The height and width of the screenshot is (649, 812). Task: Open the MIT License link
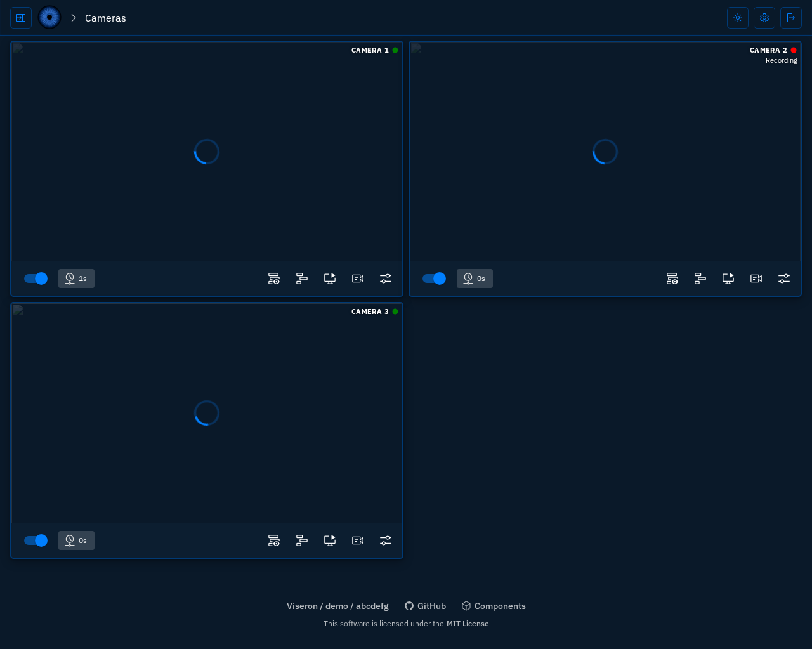point(468,624)
